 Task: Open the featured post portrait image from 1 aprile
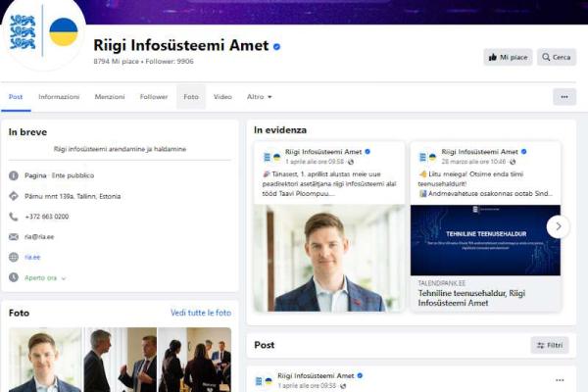[x=329, y=258]
